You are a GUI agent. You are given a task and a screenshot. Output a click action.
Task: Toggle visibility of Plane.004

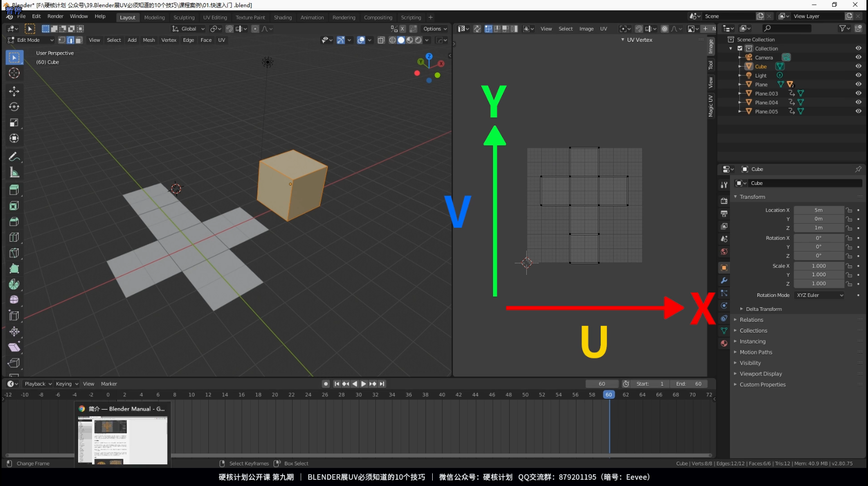tap(858, 102)
